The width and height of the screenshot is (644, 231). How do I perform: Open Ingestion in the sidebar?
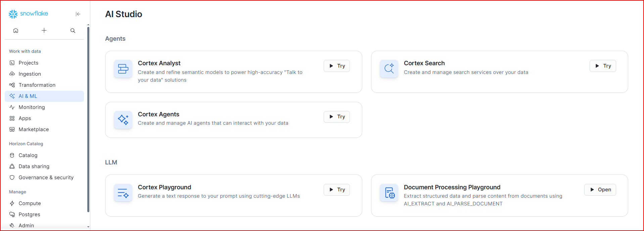[x=44, y=74]
